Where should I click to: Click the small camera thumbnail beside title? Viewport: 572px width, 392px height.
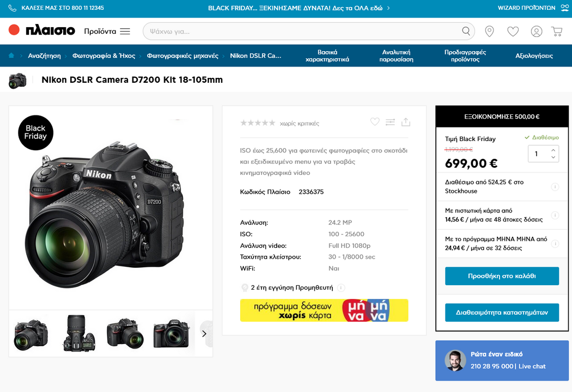point(17,80)
